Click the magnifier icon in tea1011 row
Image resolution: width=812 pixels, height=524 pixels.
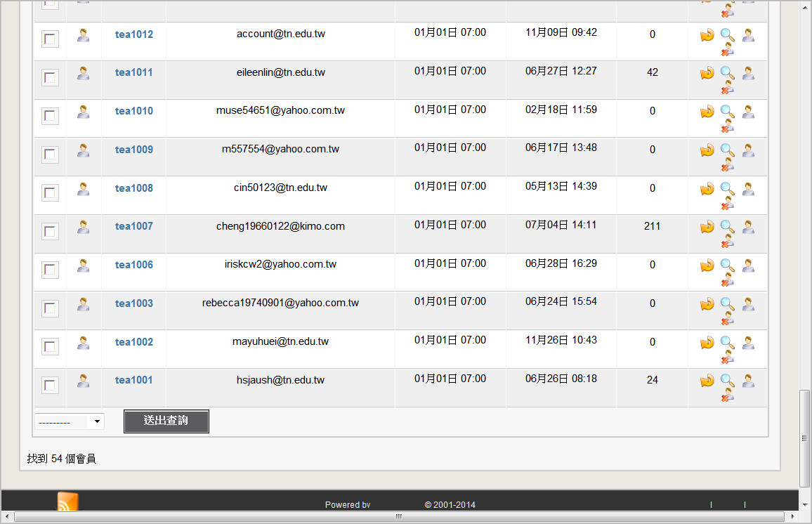pyautogui.click(x=727, y=73)
